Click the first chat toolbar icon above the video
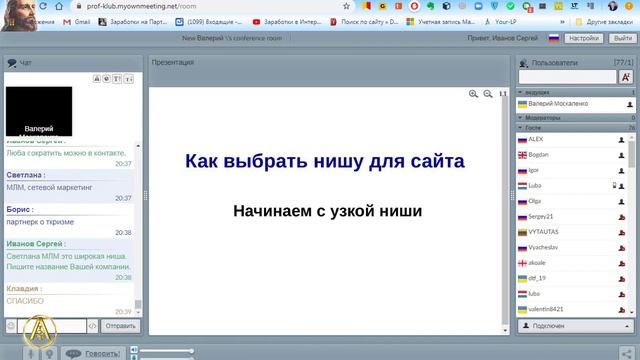 coord(97,78)
